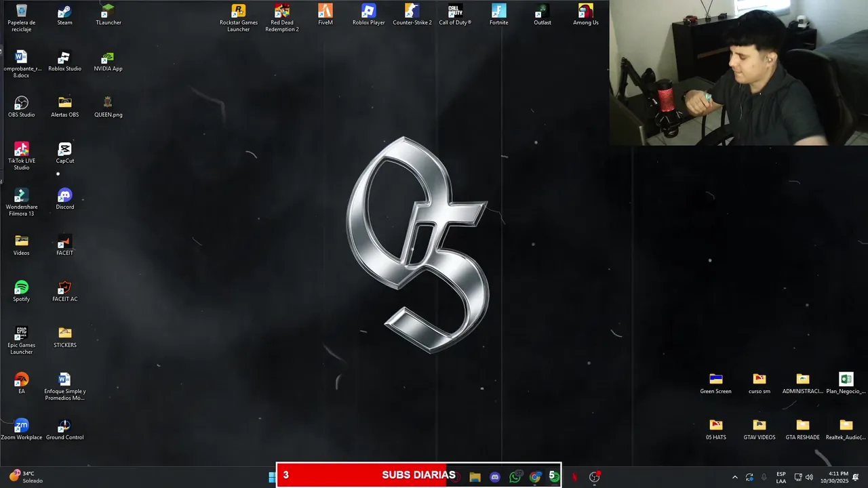This screenshot has width=868, height=488.
Task: Open the Papelera de reciclaje icon
Action: click(21, 18)
